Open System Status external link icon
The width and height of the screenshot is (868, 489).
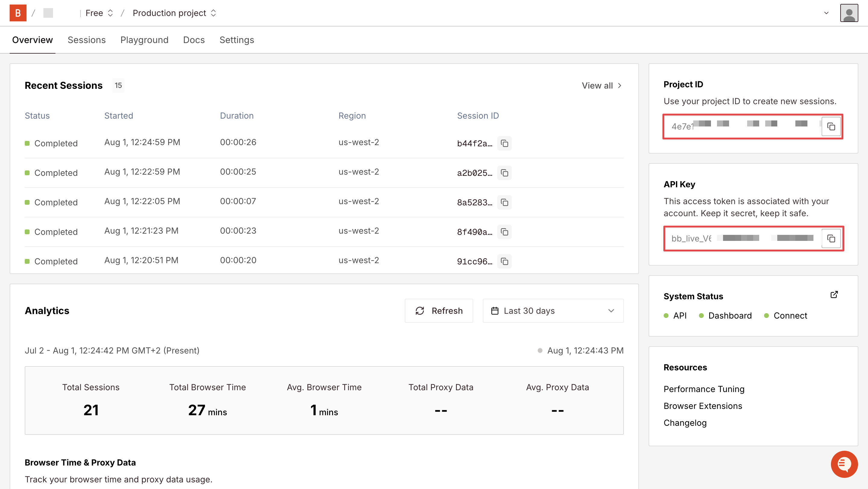(x=834, y=295)
